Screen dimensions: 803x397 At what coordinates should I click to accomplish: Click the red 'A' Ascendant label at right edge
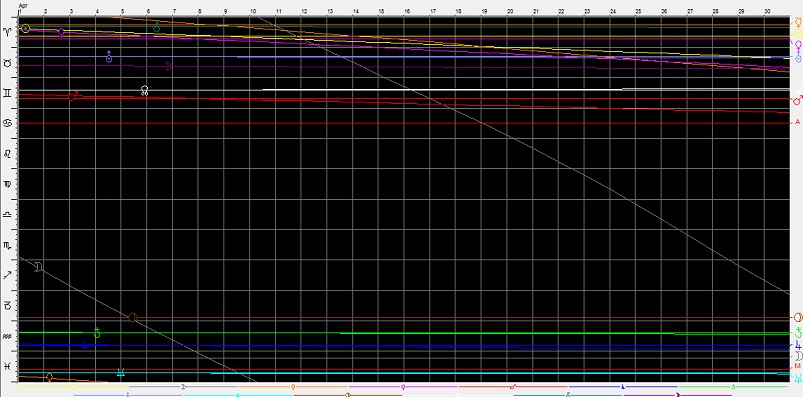point(797,122)
